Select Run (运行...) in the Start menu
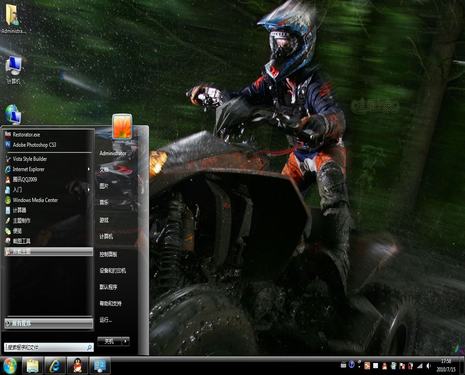This screenshot has width=465, height=375. coord(105,320)
